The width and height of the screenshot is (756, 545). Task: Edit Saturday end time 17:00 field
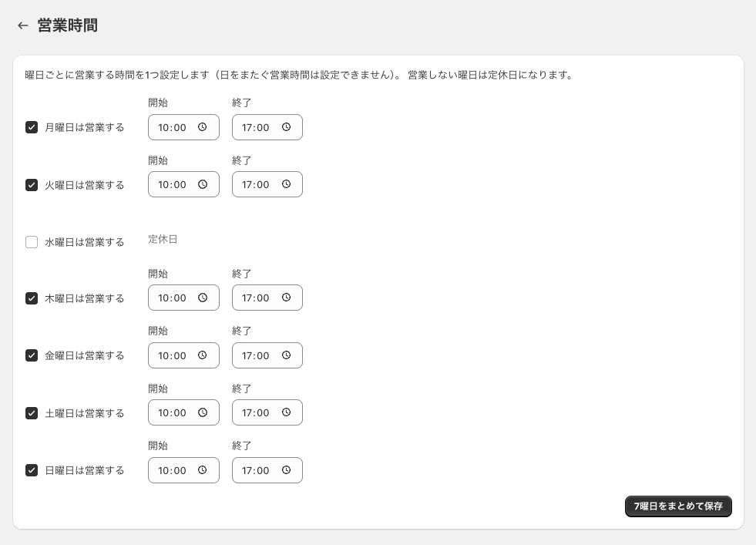point(267,412)
